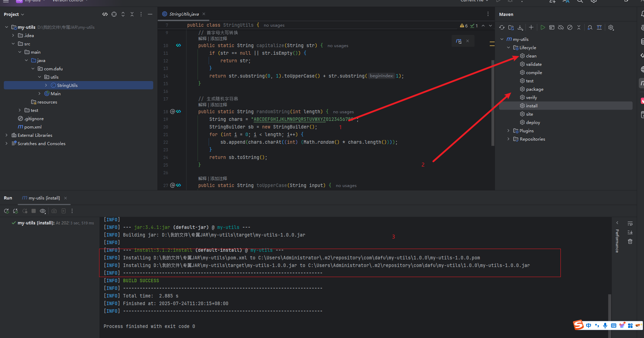
Task: Collapse all nodes in Maven panel
Action: [x=579, y=27]
